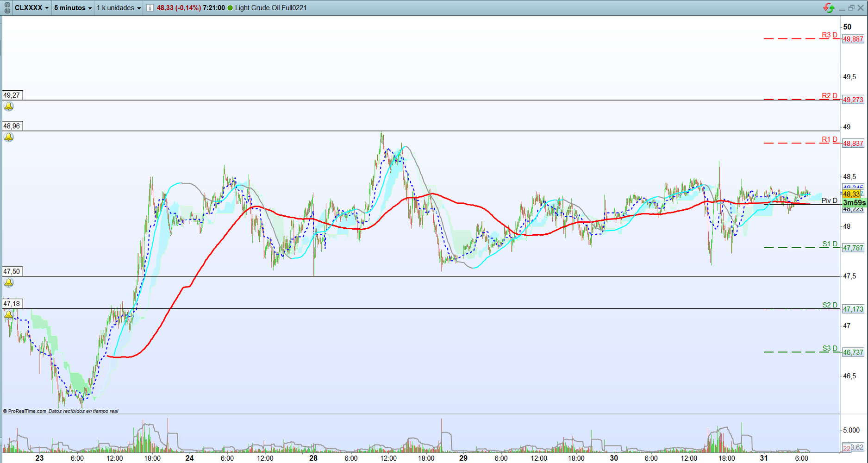The height and width of the screenshot is (463, 868).
Task: Click the 48,33 (-0,14%) quote in header
Action: [179, 8]
